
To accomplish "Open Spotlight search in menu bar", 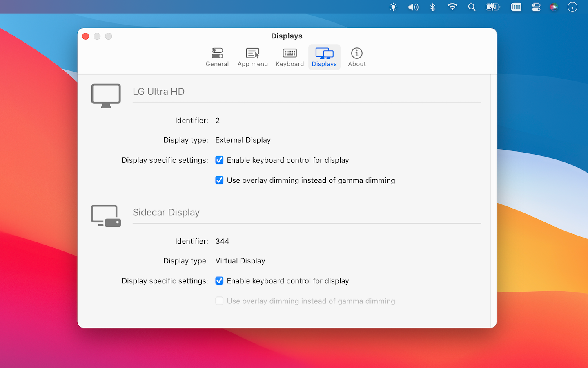I will [472, 7].
